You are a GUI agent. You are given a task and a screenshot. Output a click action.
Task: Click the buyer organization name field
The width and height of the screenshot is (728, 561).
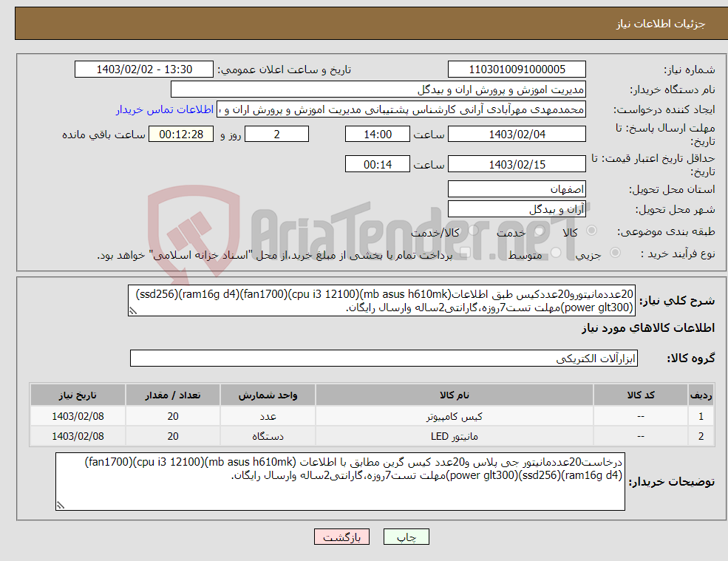tap(378, 89)
